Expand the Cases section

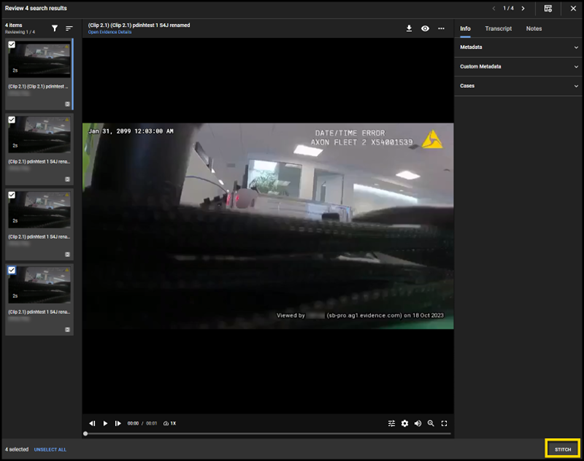(x=518, y=86)
